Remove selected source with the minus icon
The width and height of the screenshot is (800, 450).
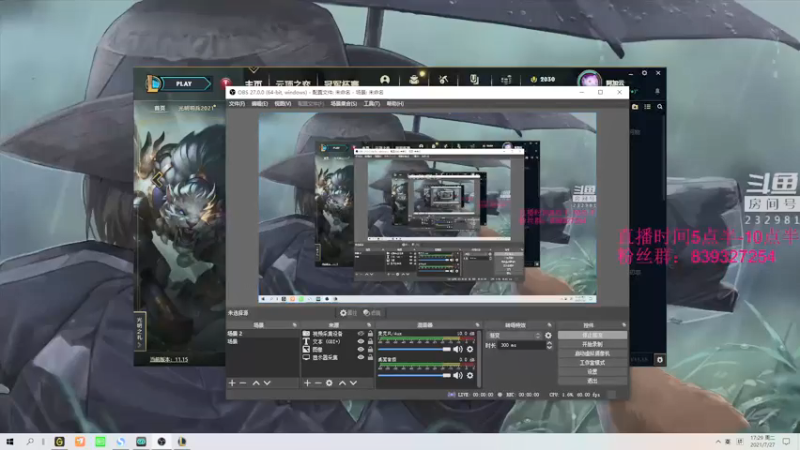[x=318, y=383]
